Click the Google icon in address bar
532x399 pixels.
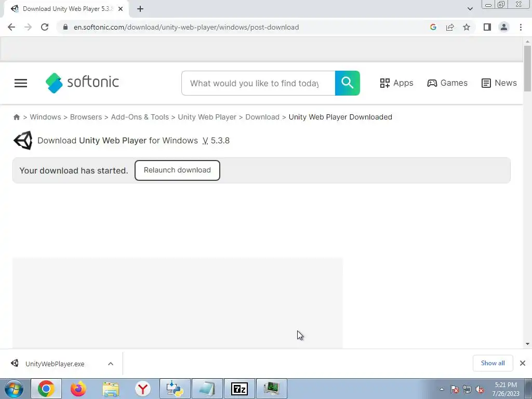[433, 27]
